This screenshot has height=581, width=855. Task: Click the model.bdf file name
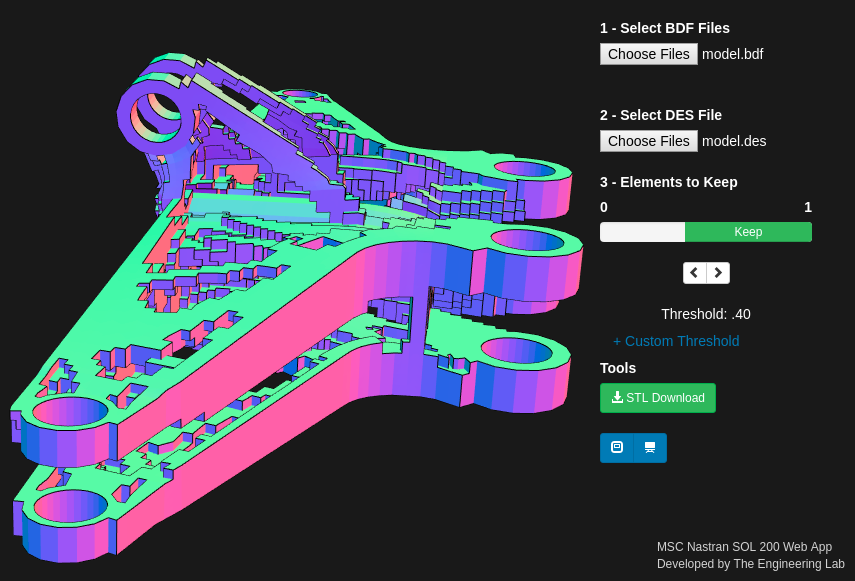pos(732,54)
